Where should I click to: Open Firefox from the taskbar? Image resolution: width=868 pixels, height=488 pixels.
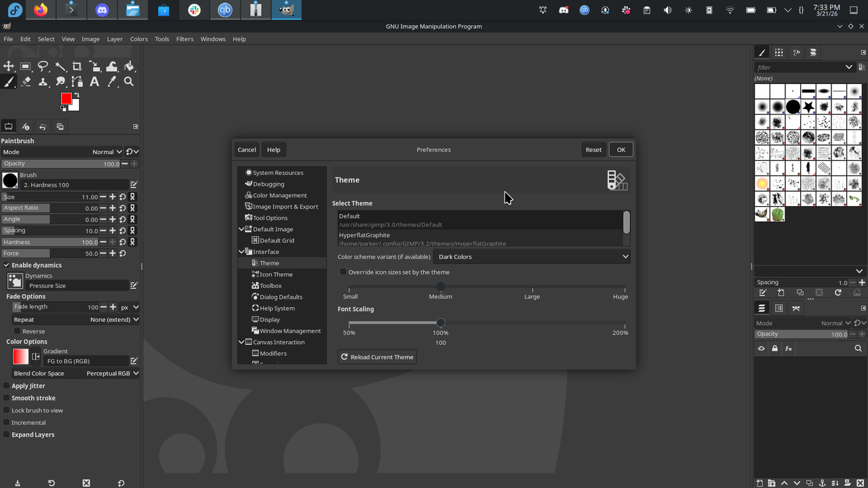(x=41, y=10)
